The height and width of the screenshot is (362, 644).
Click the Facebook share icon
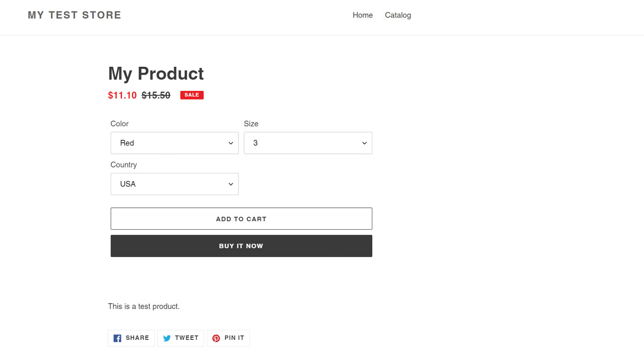tap(117, 338)
